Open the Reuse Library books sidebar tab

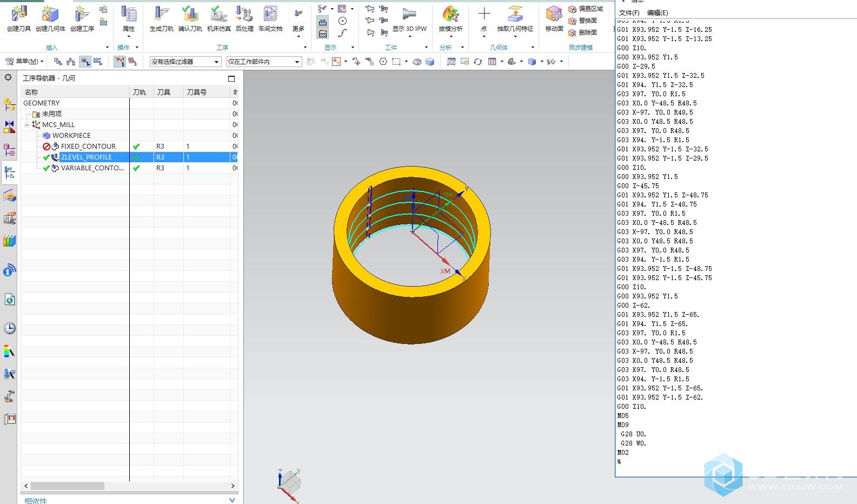9,241
